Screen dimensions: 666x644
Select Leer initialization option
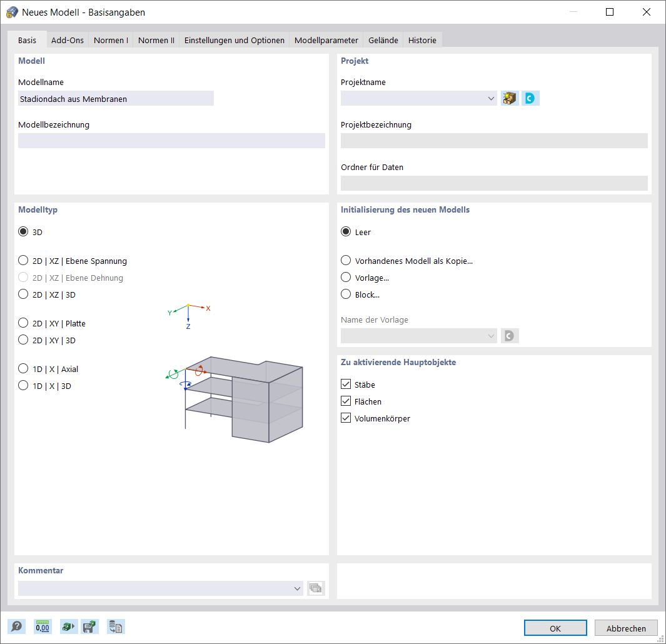pos(346,231)
